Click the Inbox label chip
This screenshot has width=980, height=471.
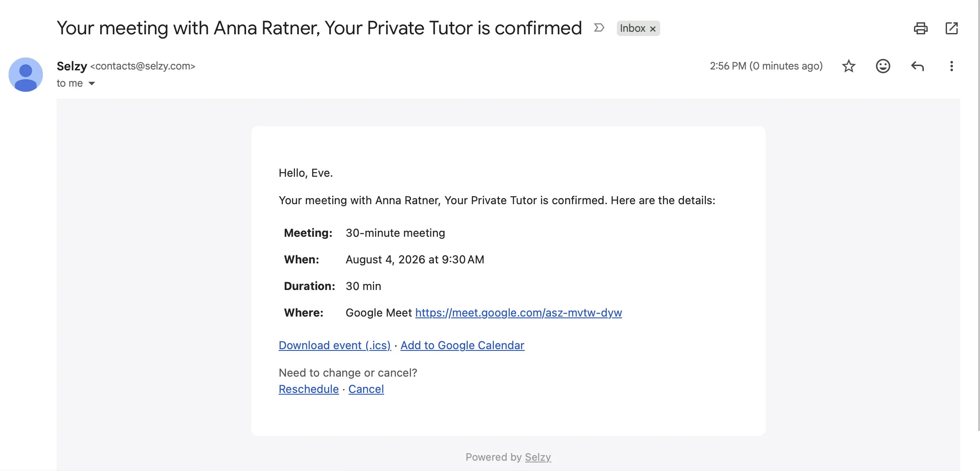(632, 28)
